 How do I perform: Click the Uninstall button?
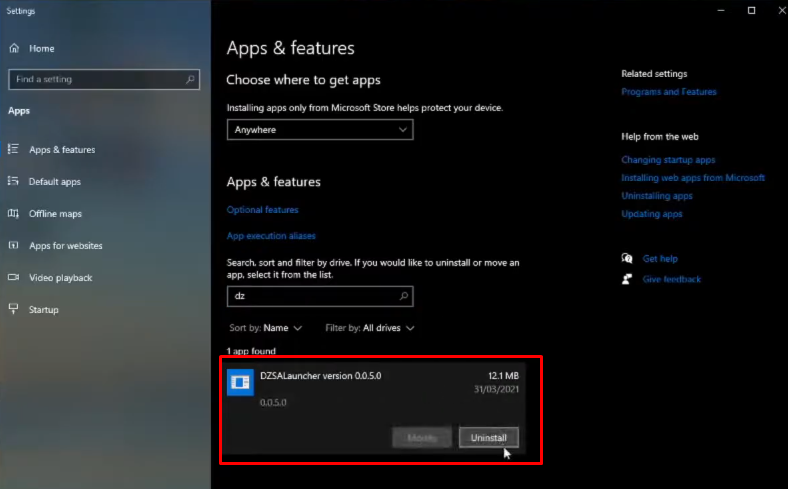[488, 438]
